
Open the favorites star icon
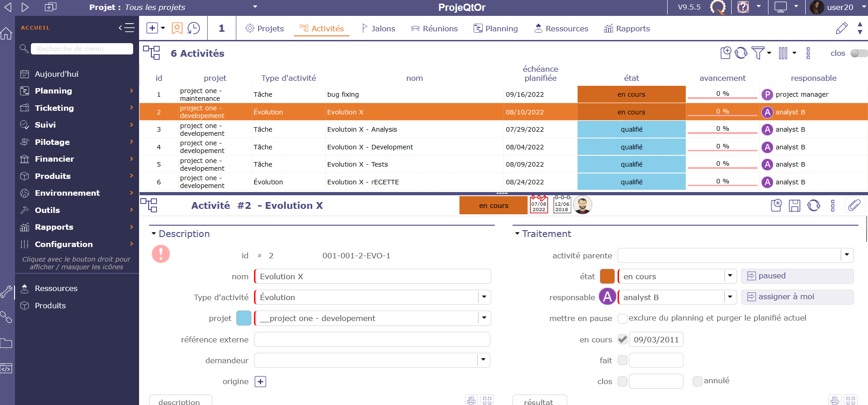pos(177,28)
